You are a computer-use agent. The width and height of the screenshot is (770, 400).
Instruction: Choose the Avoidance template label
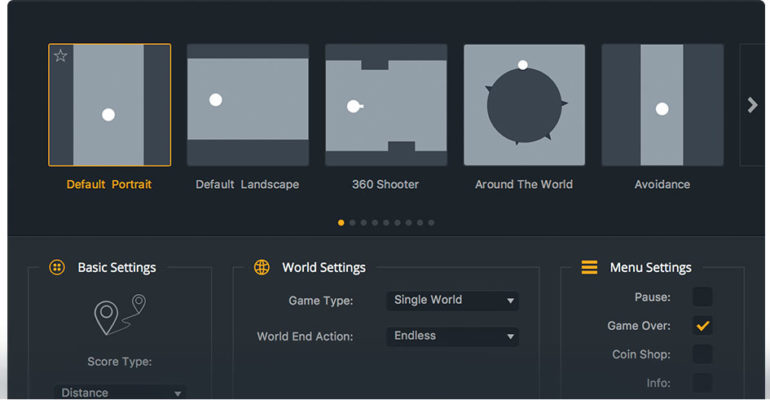(662, 185)
